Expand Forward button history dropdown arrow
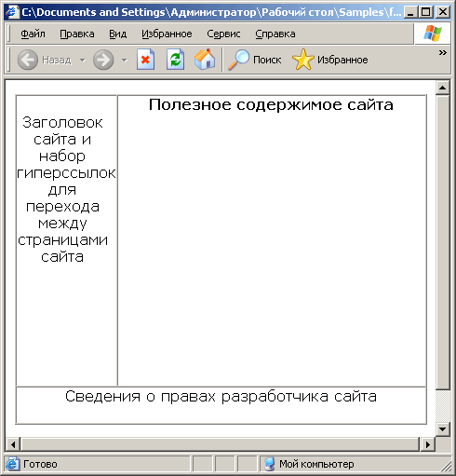Screen dimensions: 456x476 click(x=125, y=60)
